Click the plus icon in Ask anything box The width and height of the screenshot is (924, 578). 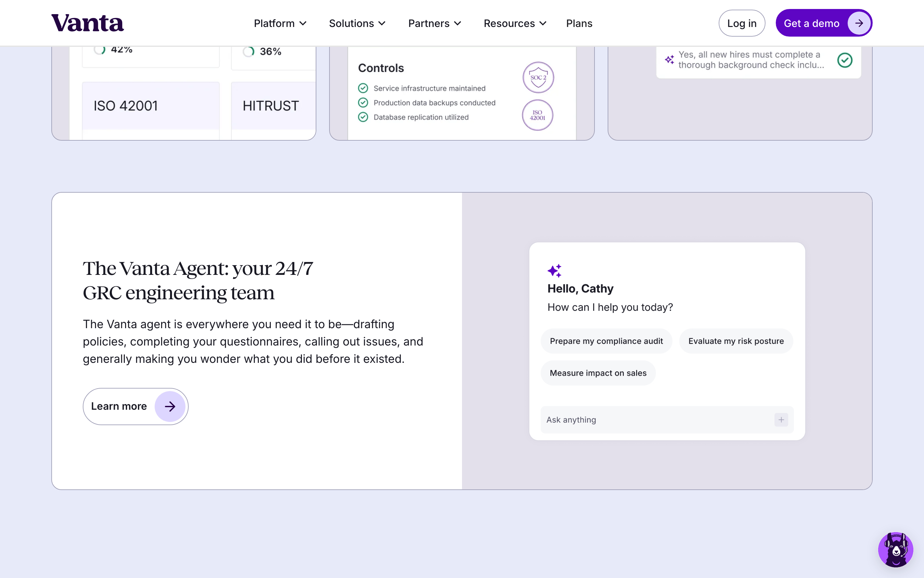[x=781, y=420]
